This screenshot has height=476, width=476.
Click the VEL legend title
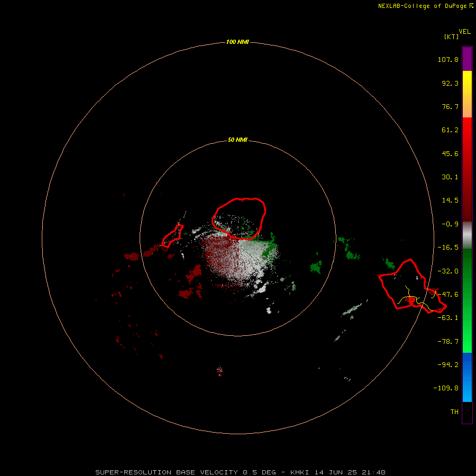coord(464,32)
